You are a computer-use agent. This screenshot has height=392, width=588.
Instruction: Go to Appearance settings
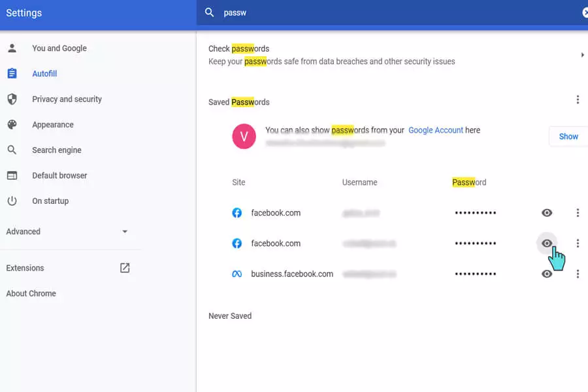[52, 125]
